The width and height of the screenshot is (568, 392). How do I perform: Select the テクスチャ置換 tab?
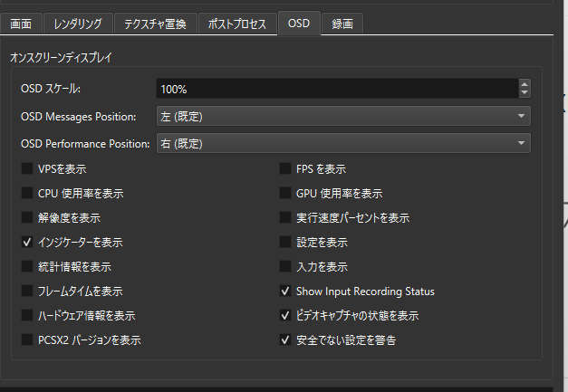point(156,24)
